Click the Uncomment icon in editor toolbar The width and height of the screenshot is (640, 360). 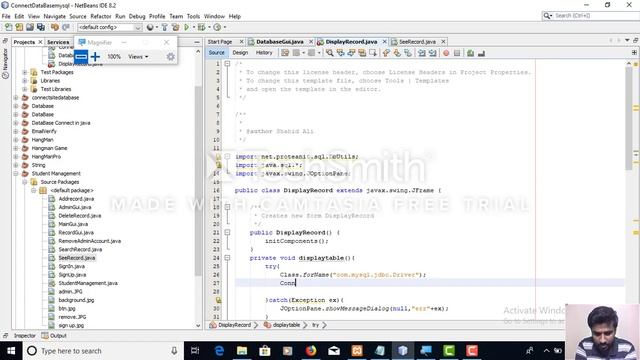(482, 53)
